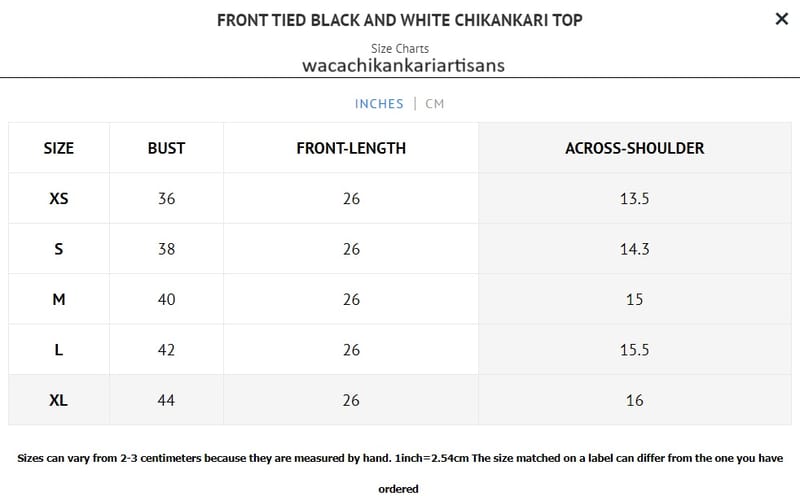Viewport: 800px width, 496px height.
Task: Click across-shoulder value 15.5 for L
Action: [634, 350]
